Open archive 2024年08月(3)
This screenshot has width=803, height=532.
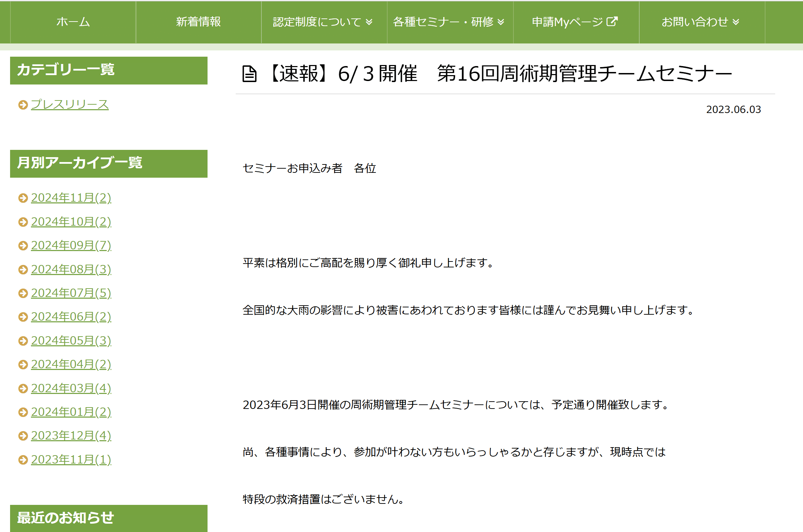click(x=71, y=269)
